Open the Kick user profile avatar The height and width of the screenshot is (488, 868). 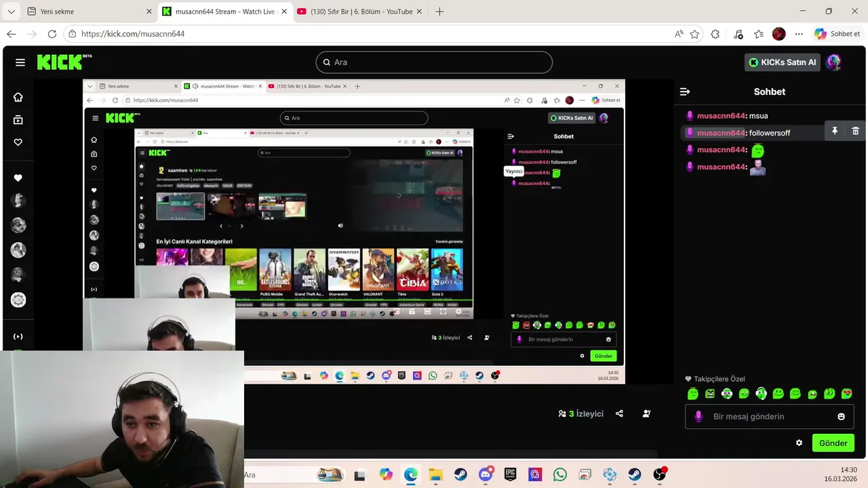coord(833,62)
